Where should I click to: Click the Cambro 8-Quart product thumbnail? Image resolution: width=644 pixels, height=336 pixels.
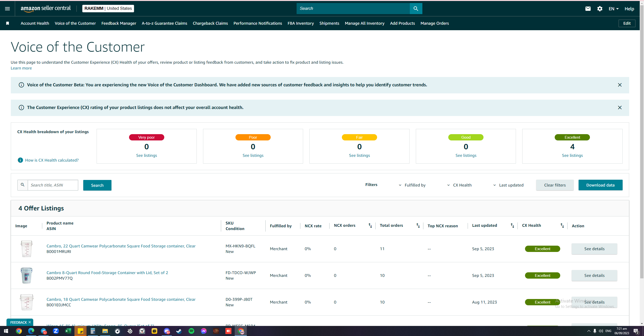click(26, 275)
